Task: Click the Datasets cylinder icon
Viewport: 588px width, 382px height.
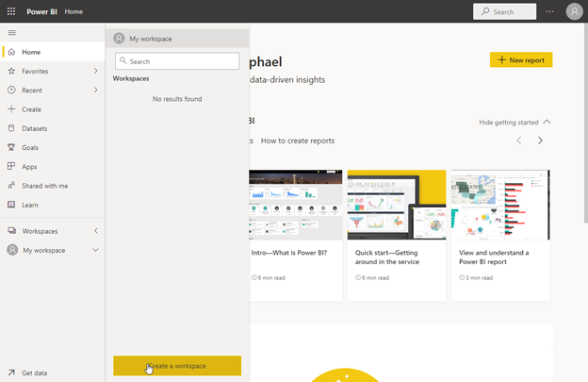Action: coord(11,128)
